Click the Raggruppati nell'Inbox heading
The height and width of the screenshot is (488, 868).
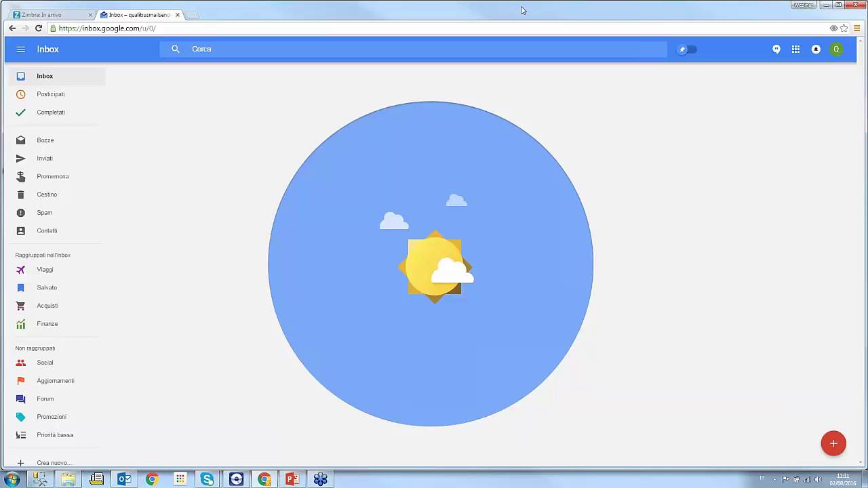[x=43, y=256]
